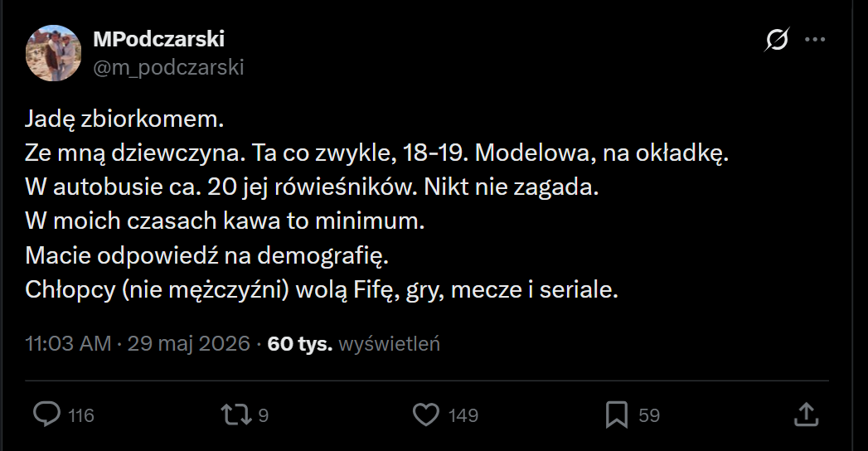Like the post with the heart icon

point(426,415)
